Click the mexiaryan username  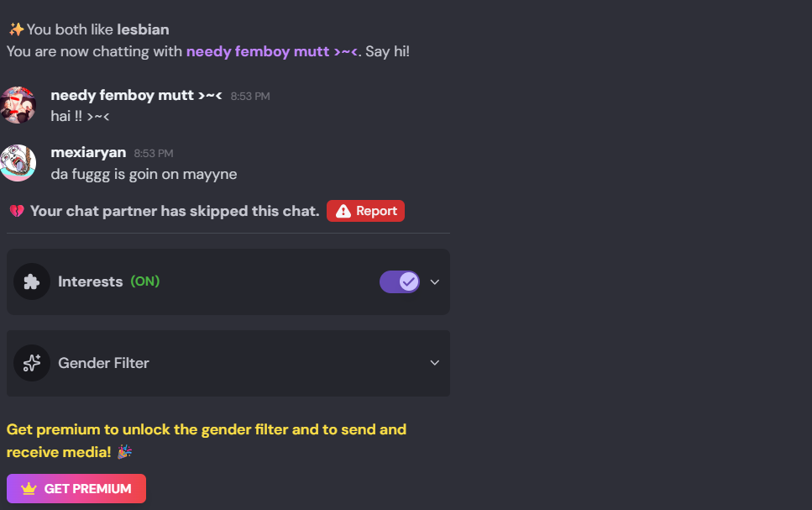88,153
